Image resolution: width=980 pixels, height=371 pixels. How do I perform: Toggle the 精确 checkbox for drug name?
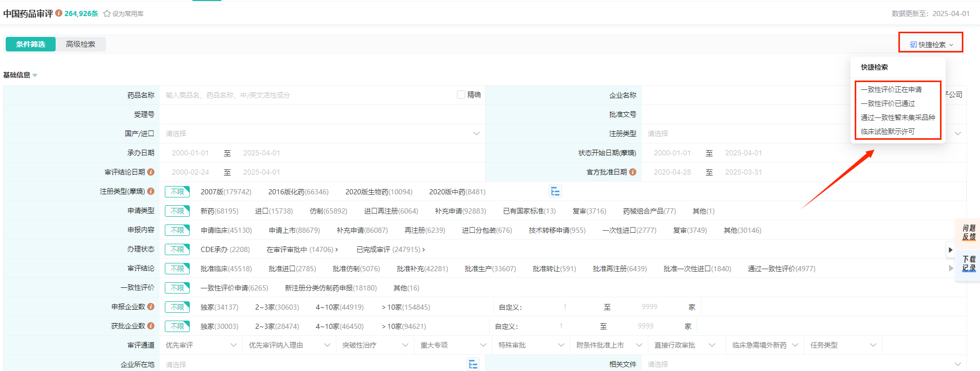[461, 95]
